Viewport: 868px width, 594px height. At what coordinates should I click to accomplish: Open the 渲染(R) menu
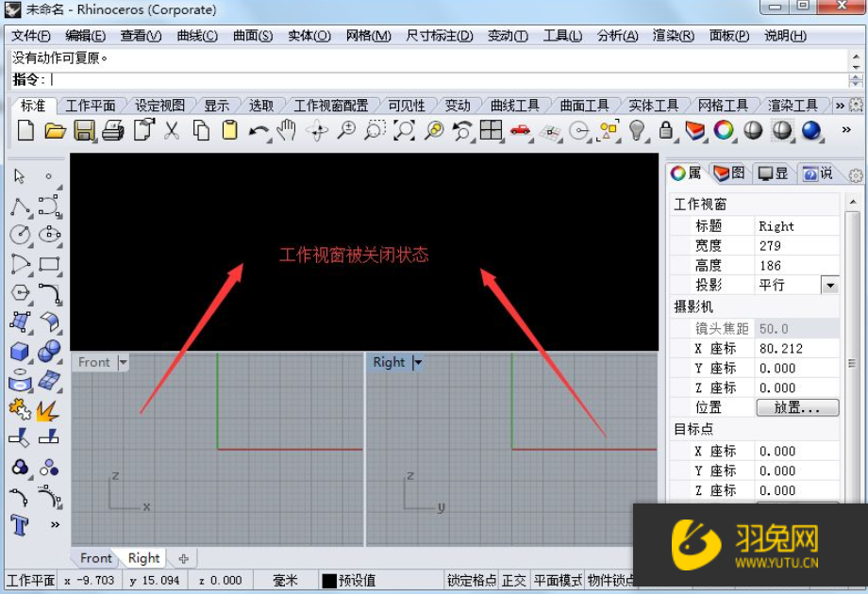673,36
